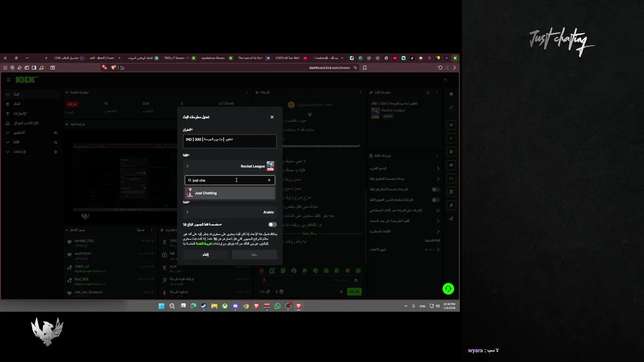Open the Windows Start menu
Viewport: 644px width, 362px height.
pos(162,306)
